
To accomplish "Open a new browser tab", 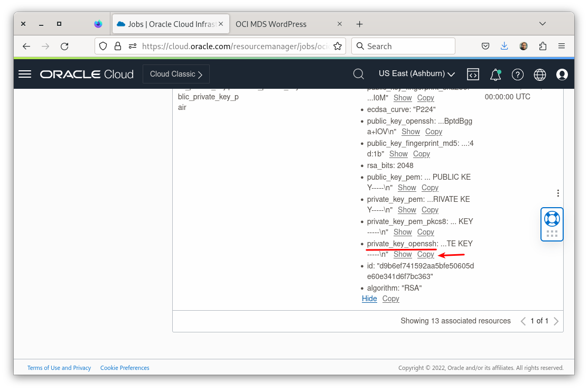I will tap(359, 24).
